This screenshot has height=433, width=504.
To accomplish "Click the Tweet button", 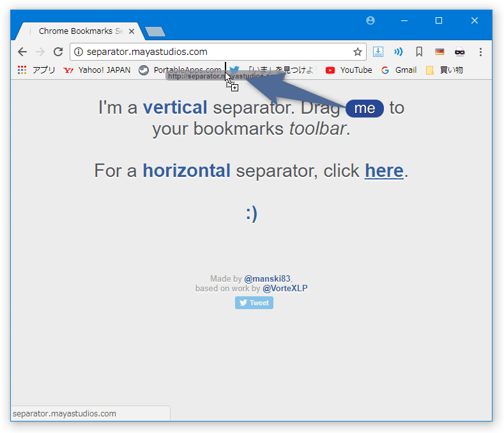I will click(x=254, y=303).
